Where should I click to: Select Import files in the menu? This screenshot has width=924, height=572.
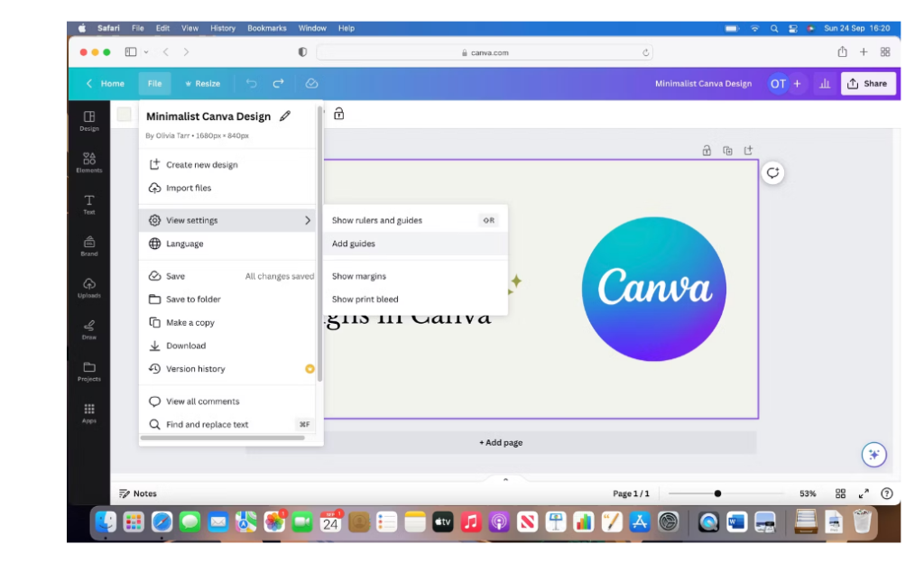click(227, 188)
